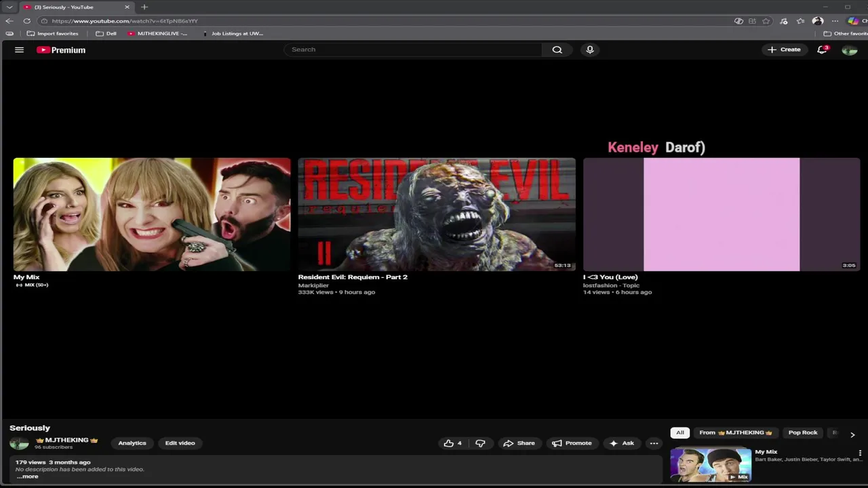Click the Create button
The image size is (868, 488).
coord(784,49)
